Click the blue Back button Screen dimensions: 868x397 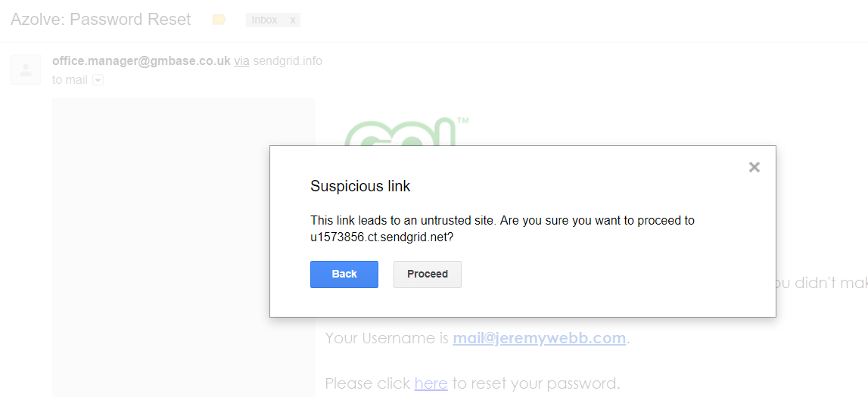[x=344, y=274]
